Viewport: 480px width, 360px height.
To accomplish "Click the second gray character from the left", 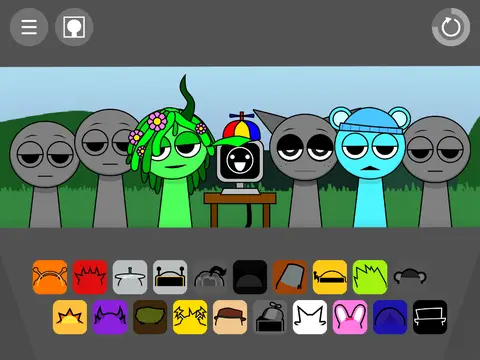I will coord(109,167).
